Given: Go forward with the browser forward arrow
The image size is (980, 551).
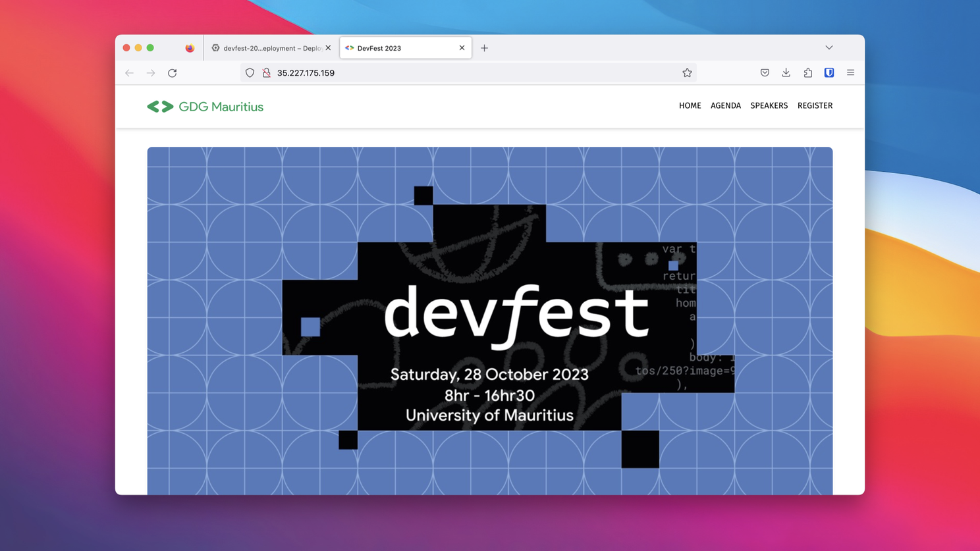Looking at the screenshot, I should click(x=151, y=73).
